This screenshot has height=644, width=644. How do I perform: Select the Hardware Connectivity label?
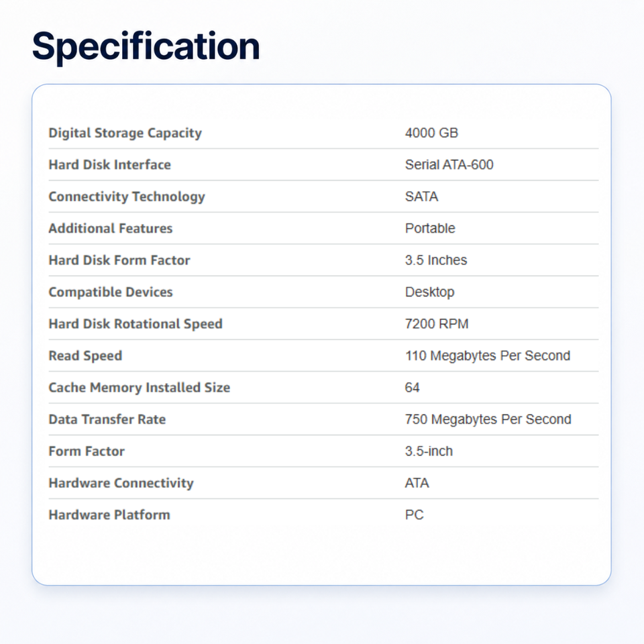121,483
